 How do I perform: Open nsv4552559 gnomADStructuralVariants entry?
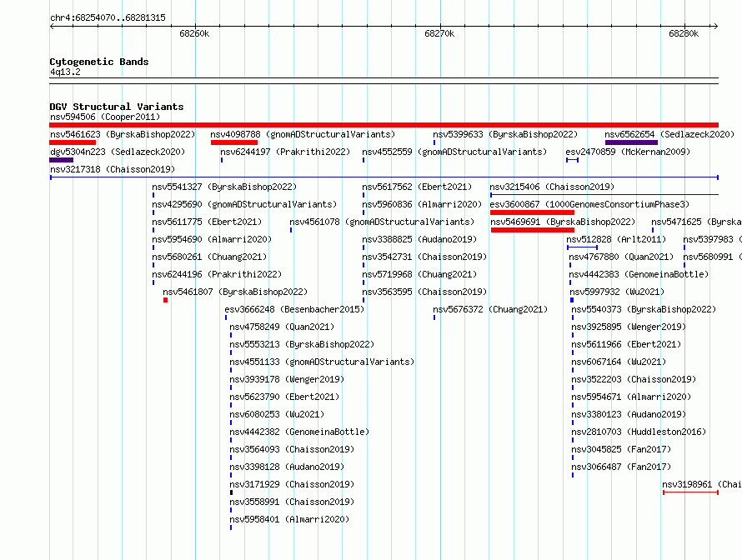click(454, 152)
